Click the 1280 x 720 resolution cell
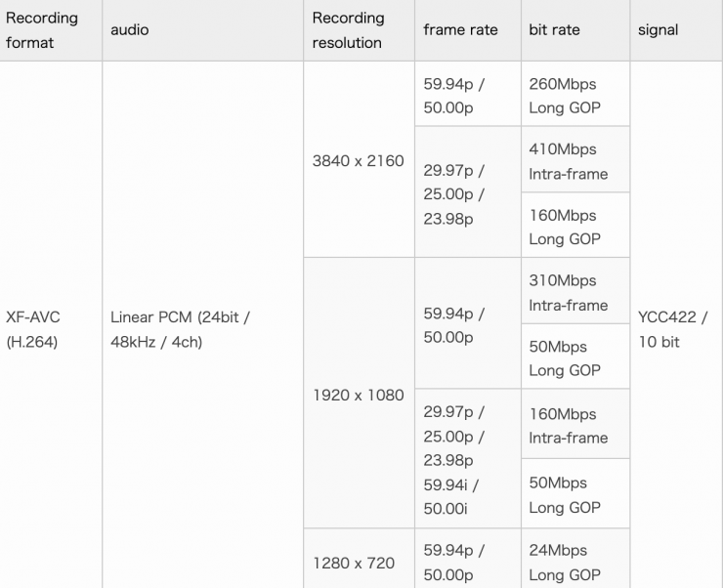 coord(354,563)
